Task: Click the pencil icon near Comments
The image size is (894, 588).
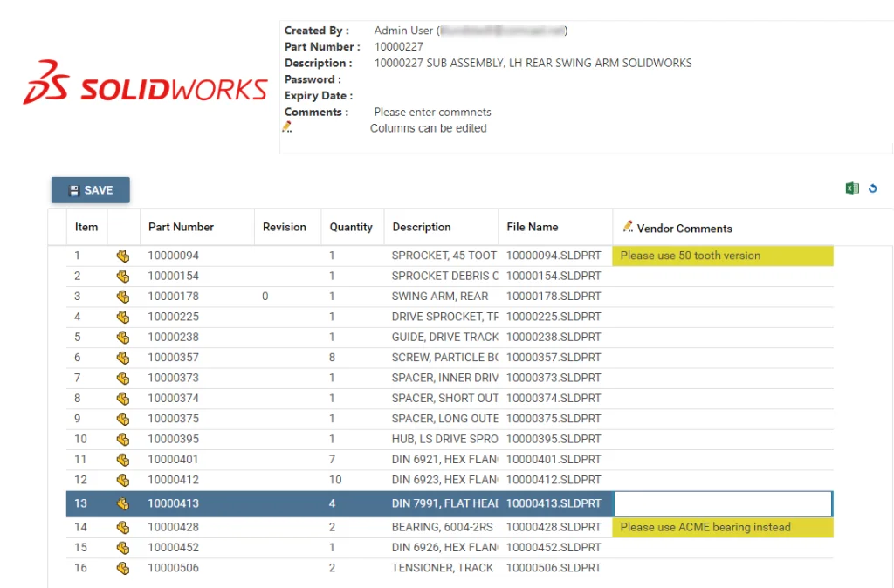Action: pyautogui.click(x=287, y=127)
